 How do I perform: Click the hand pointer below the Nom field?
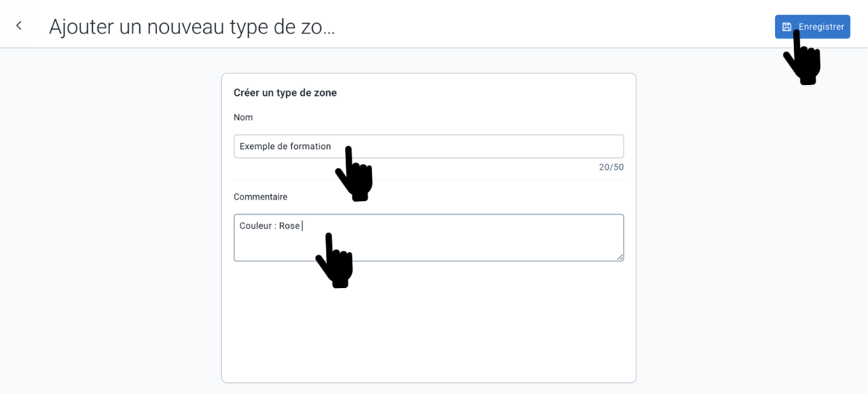tap(354, 173)
